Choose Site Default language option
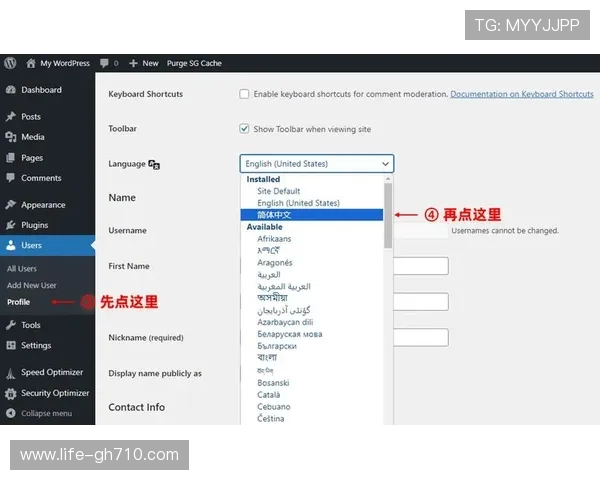Viewport: 600px width, 480px height. [x=278, y=191]
